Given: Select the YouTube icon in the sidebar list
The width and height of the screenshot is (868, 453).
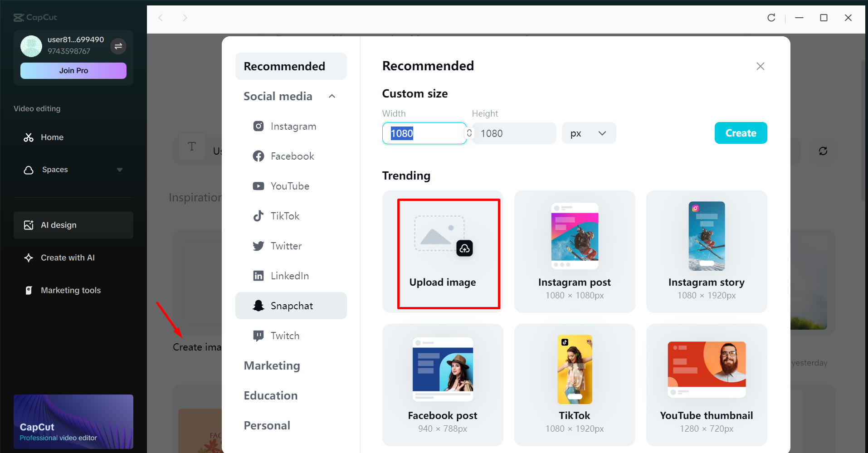Looking at the screenshot, I should click(258, 186).
